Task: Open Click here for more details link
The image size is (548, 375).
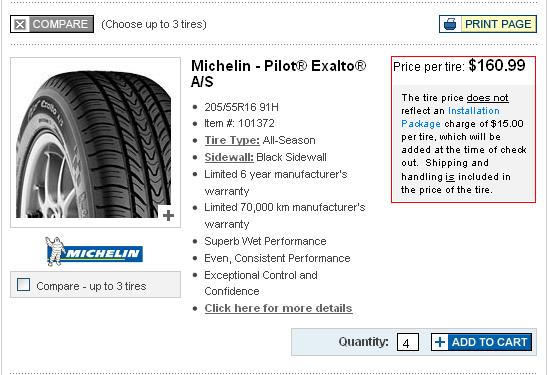Action: click(x=278, y=308)
